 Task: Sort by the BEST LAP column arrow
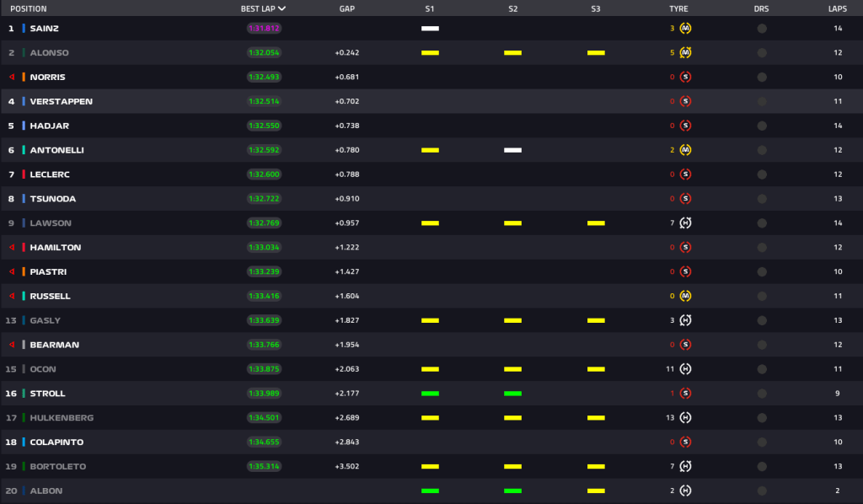point(281,8)
